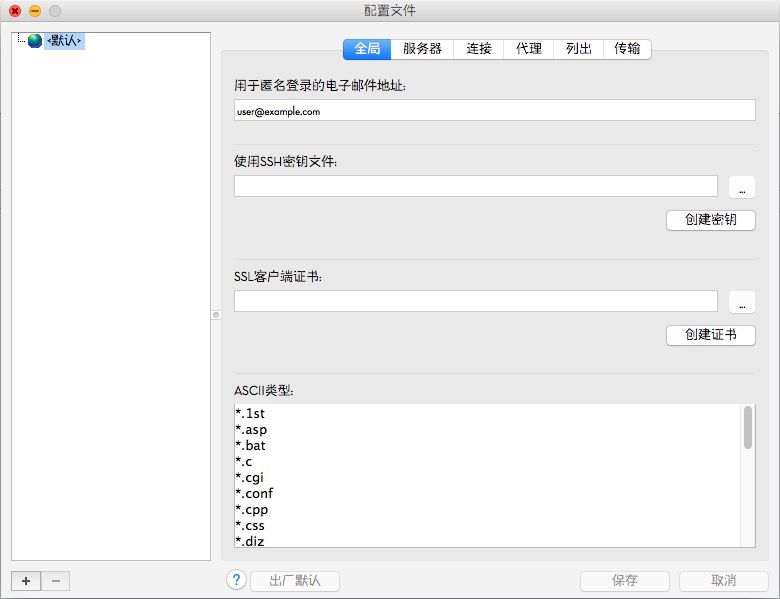Switch to the 连接 tab

(478, 49)
